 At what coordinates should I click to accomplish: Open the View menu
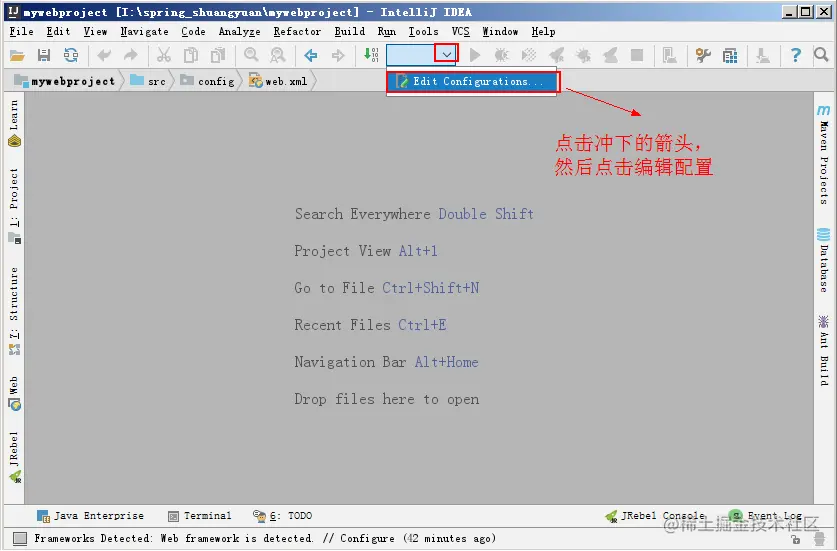95,32
